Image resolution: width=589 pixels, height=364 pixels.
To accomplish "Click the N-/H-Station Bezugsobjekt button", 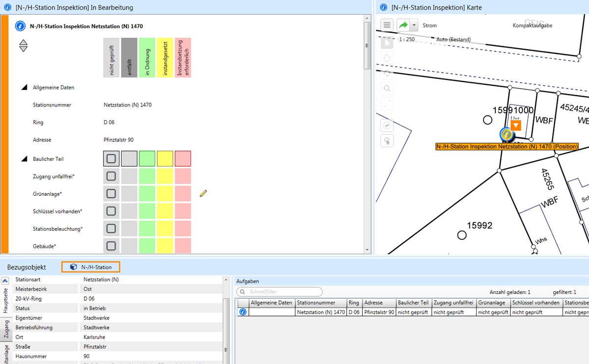I will [x=91, y=267].
